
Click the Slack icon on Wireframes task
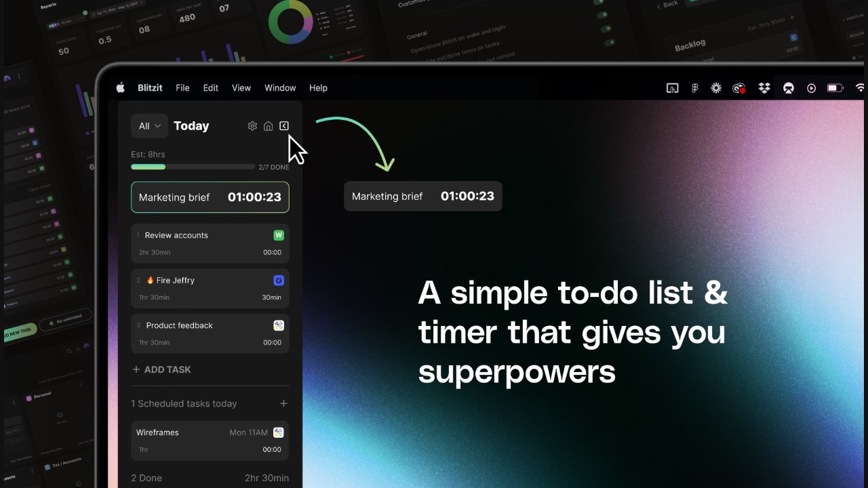pyautogui.click(x=279, y=432)
